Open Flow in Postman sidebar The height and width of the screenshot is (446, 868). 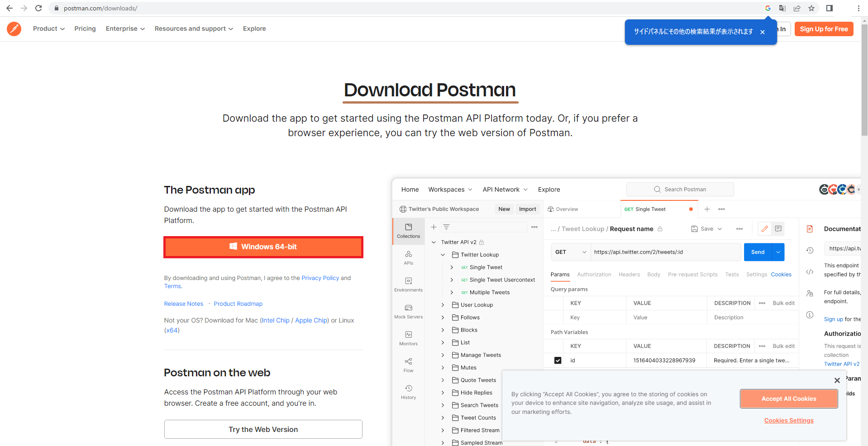(x=409, y=365)
